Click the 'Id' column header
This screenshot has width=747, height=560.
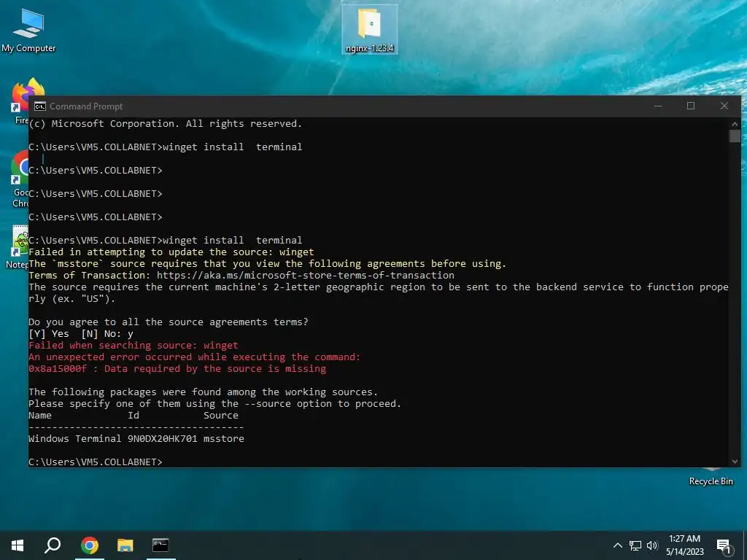pyautogui.click(x=133, y=415)
